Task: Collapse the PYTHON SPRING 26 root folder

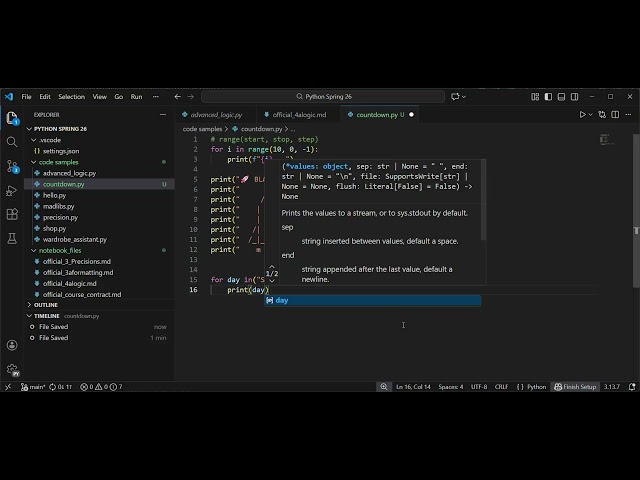Action: click(x=99, y=129)
